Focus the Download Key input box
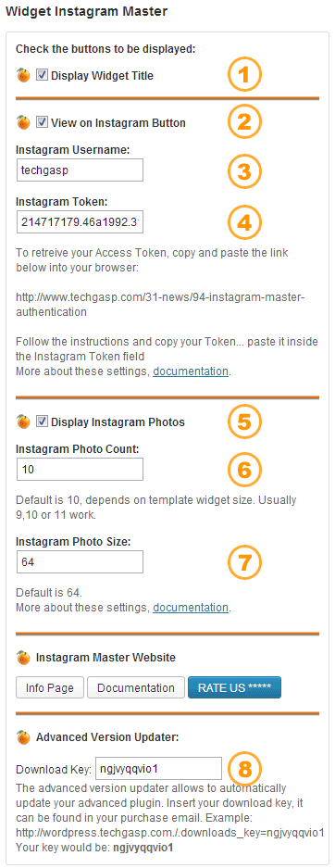This screenshot has width=335, height=868. 158,768
